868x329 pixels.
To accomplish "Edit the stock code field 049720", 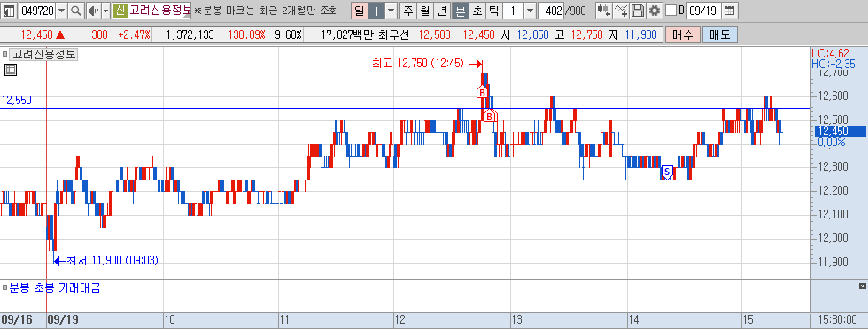I will [37, 11].
